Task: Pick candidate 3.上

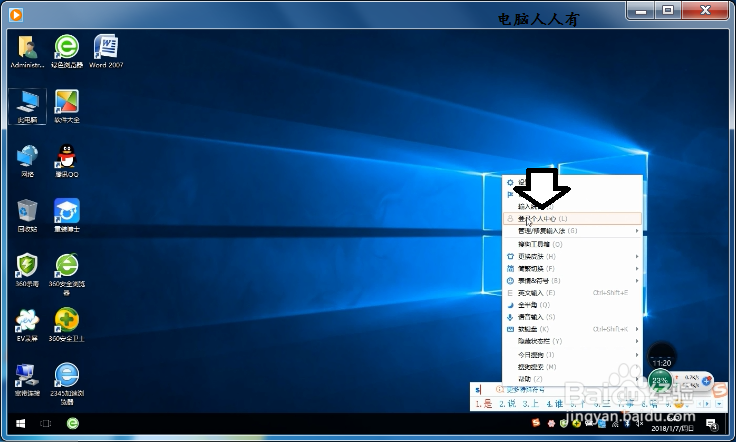Action: (530, 404)
